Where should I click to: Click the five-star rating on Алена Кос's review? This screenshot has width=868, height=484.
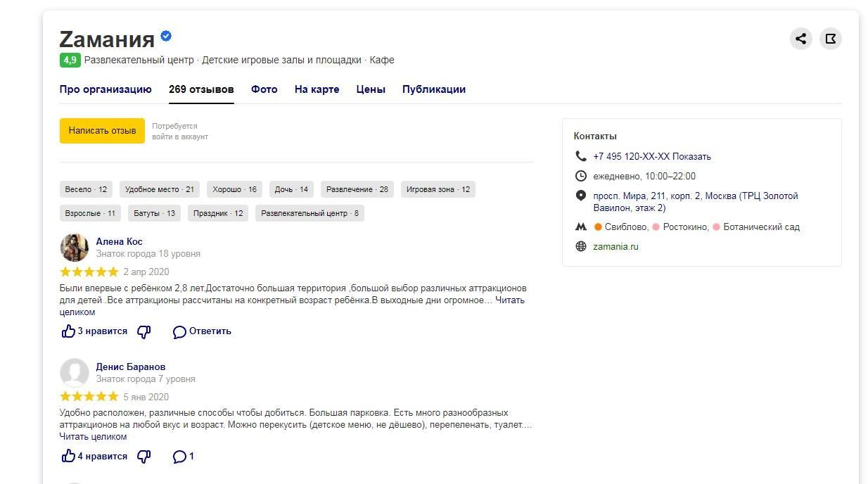click(x=89, y=272)
